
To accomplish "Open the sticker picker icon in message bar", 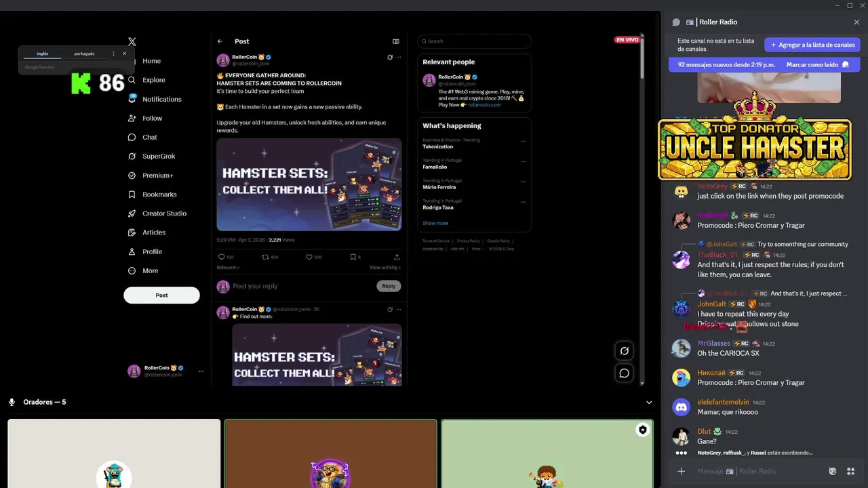I will pos(833,471).
